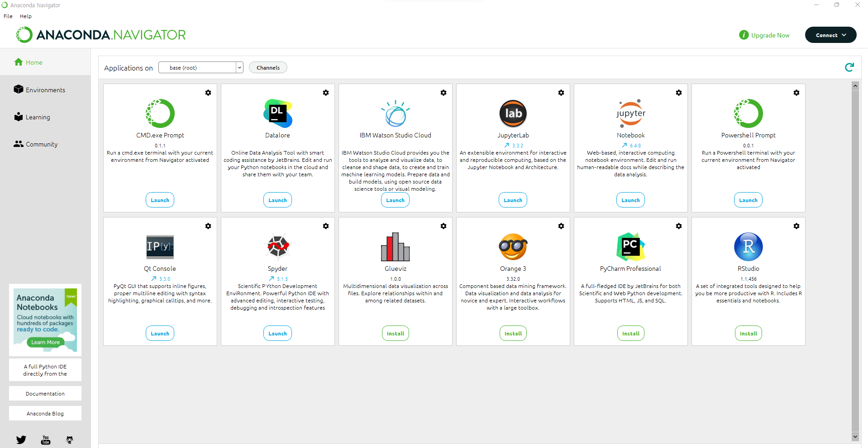Click the IBM Watson Studio Cloud logo

tap(396, 113)
